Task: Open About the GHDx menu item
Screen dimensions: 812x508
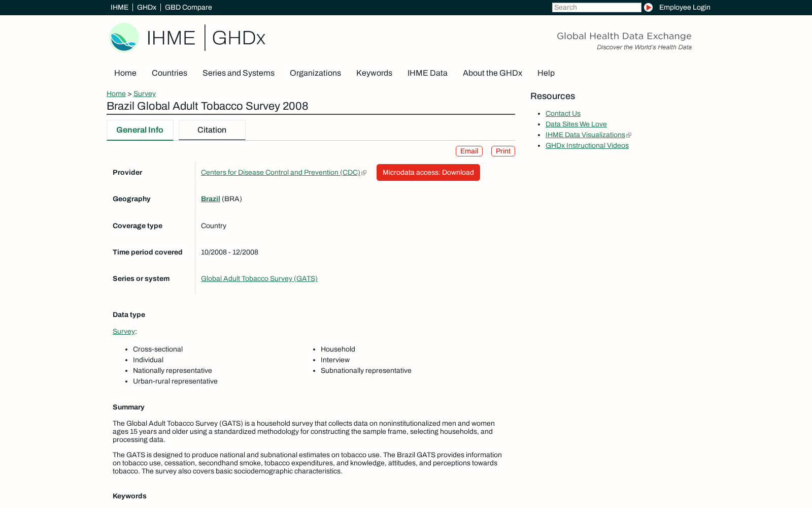Action: 492,73
